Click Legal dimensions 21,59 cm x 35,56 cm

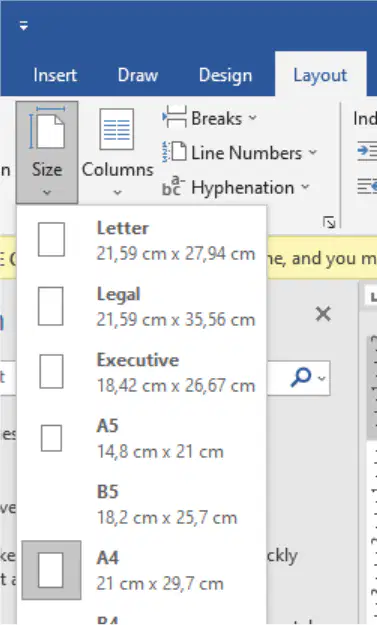coord(176,320)
